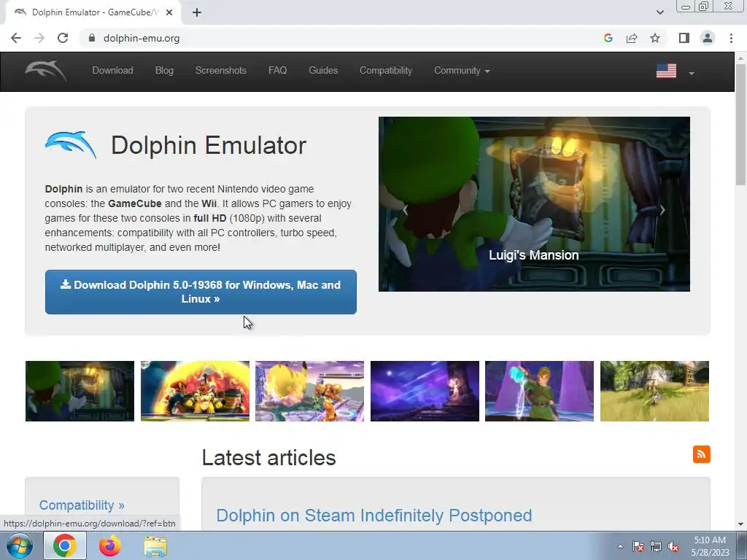Go to the Screenshots page
The height and width of the screenshot is (560, 747).
pyautogui.click(x=220, y=71)
